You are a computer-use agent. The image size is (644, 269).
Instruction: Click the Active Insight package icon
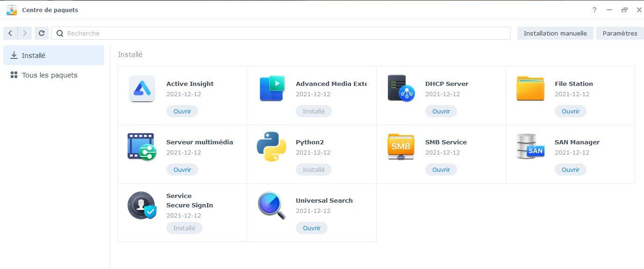[x=142, y=88]
